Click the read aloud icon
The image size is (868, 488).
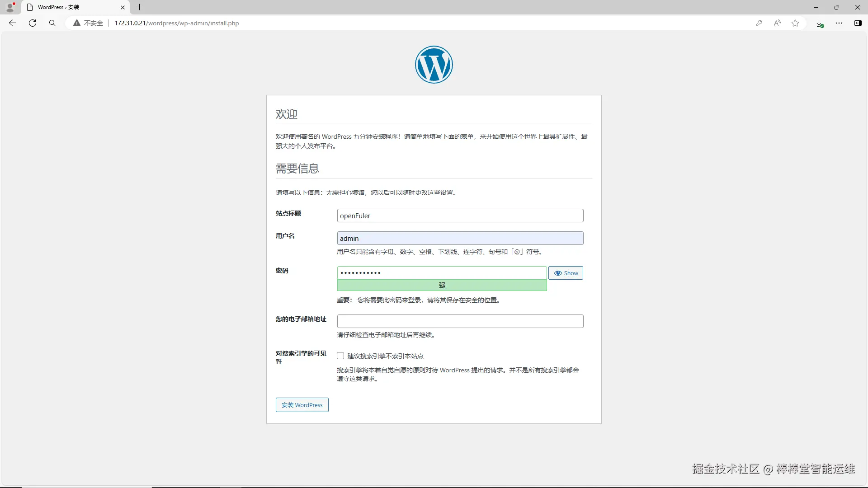pos(777,23)
